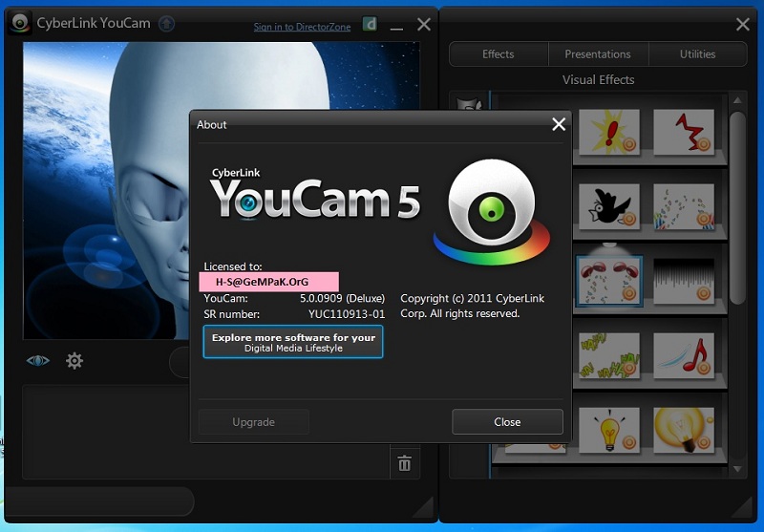Select the red music note effect
764x532 pixels.
tap(684, 355)
